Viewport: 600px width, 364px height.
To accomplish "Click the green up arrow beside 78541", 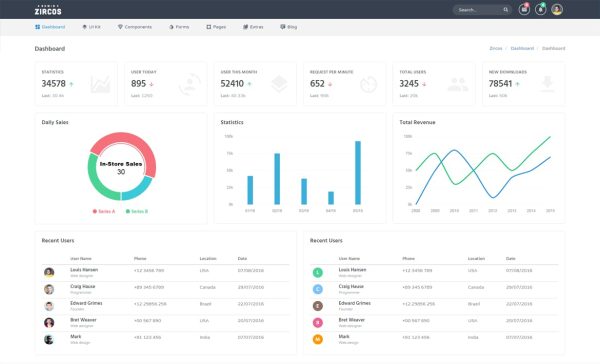I will click(x=518, y=84).
